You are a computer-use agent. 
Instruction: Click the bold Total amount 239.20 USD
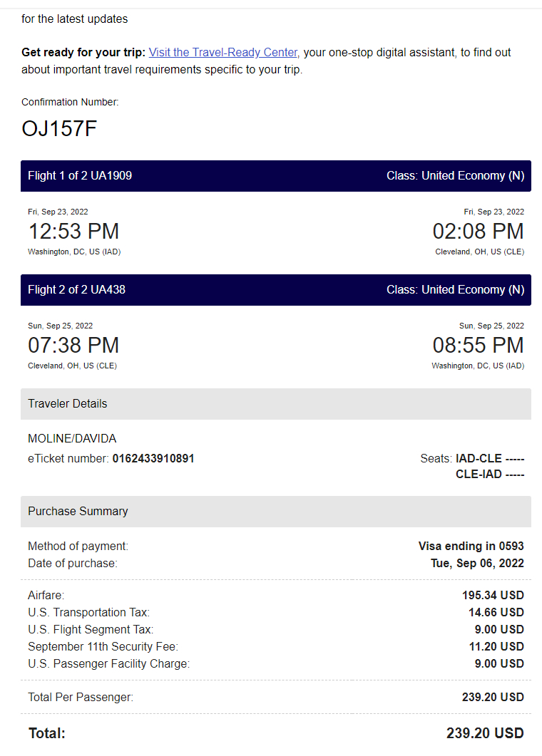coord(485,733)
